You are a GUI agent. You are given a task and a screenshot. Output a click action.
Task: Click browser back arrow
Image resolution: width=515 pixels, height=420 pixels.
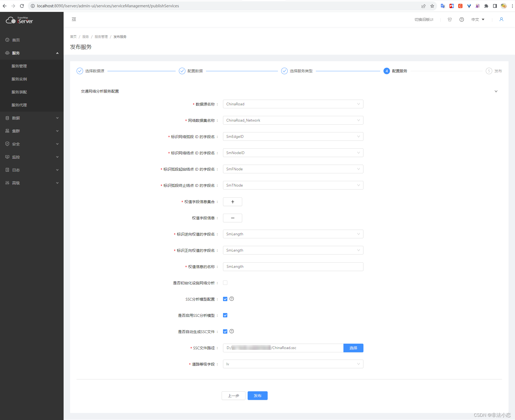click(x=5, y=6)
